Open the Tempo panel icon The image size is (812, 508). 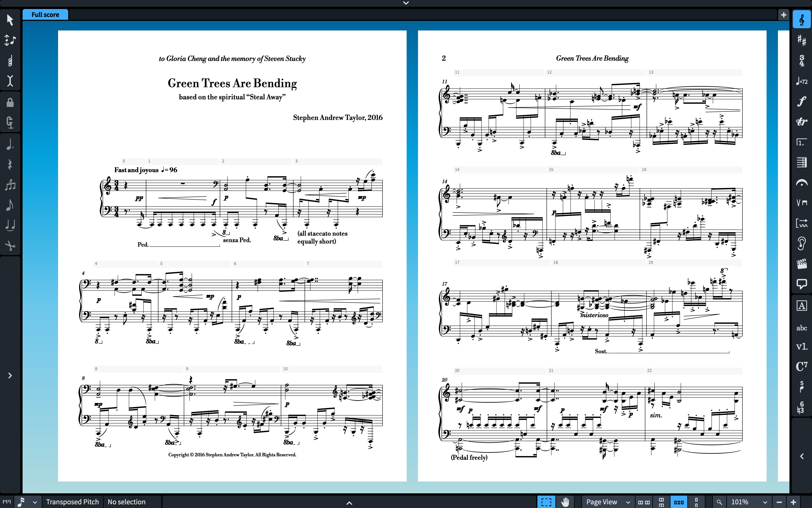click(802, 81)
